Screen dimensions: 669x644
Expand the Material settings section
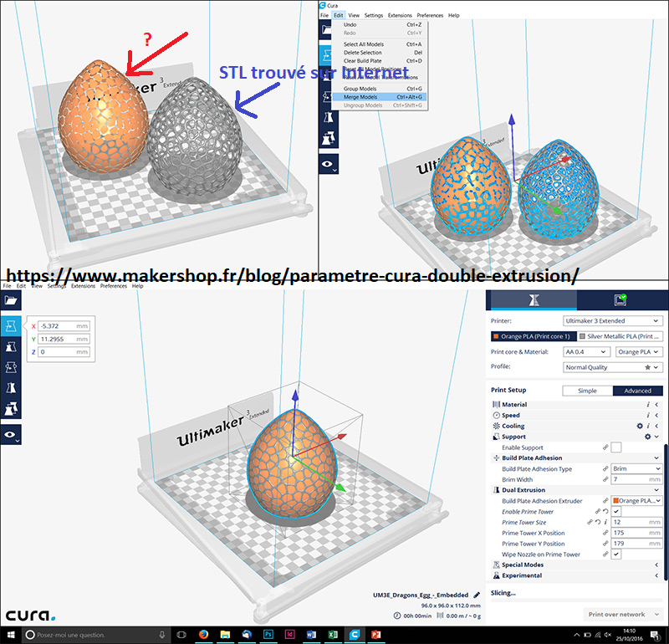pos(576,404)
